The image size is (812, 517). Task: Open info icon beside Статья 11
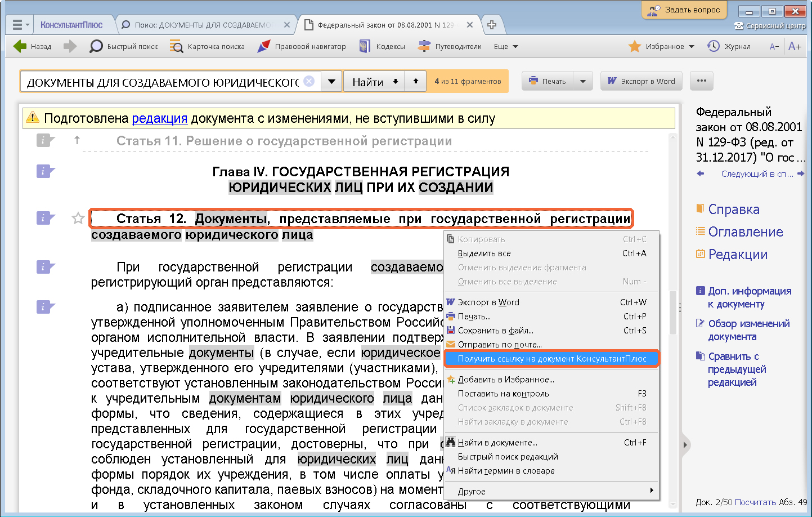pyautogui.click(x=45, y=140)
